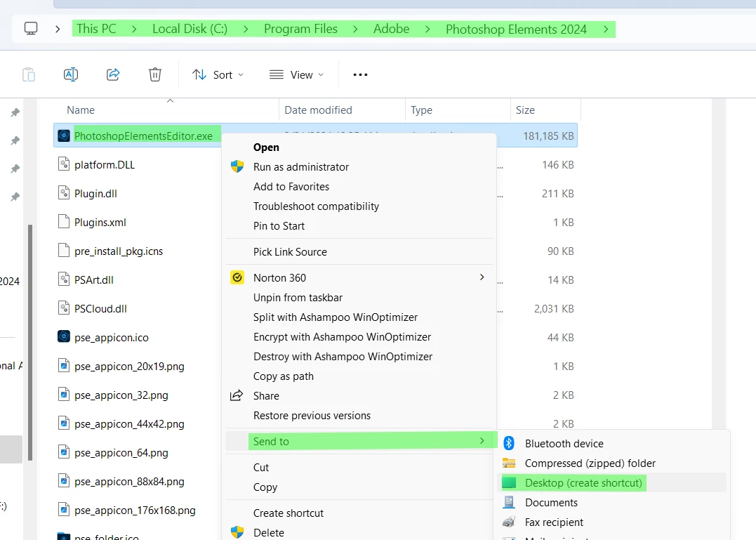Viewport: 756px width, 540px height.
Task: Expand chevron after Local Disk (C:)
Action: 246,29
